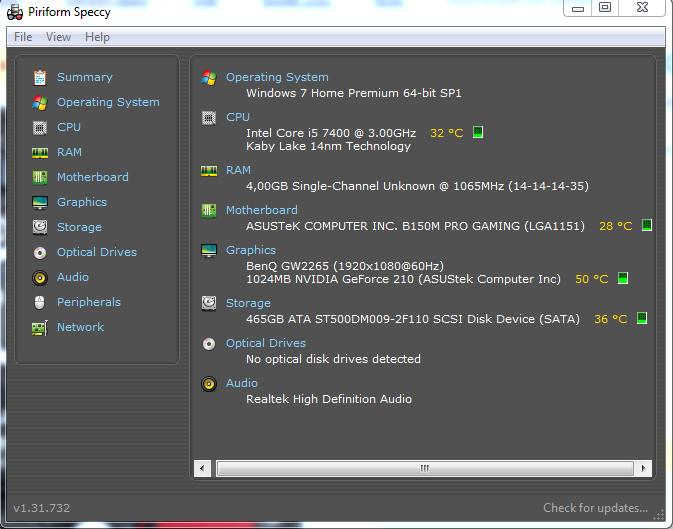The width and height of the screenshot is (673, 529).
Task: Open the Operating System section from sidebar
Action: [x=108, y=102]
